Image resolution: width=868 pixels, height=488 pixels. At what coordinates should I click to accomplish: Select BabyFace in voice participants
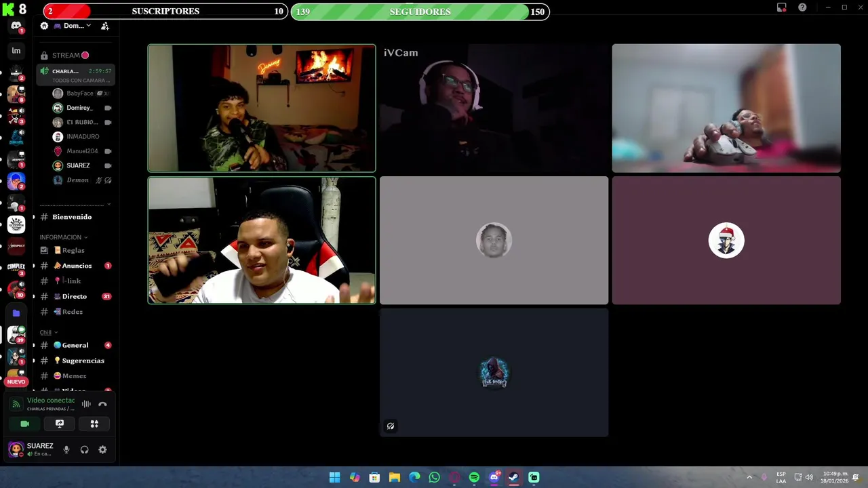point(82,94)
